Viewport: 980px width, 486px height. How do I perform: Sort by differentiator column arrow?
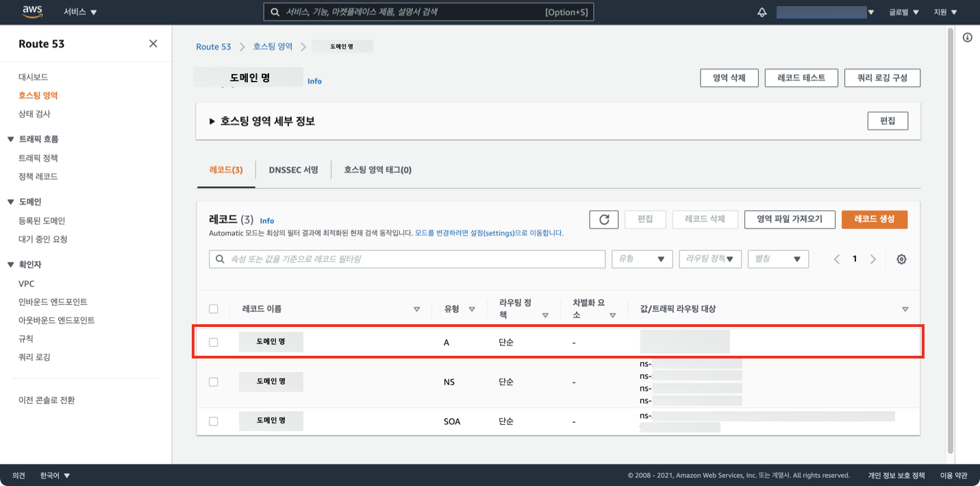tap(613, 316)
